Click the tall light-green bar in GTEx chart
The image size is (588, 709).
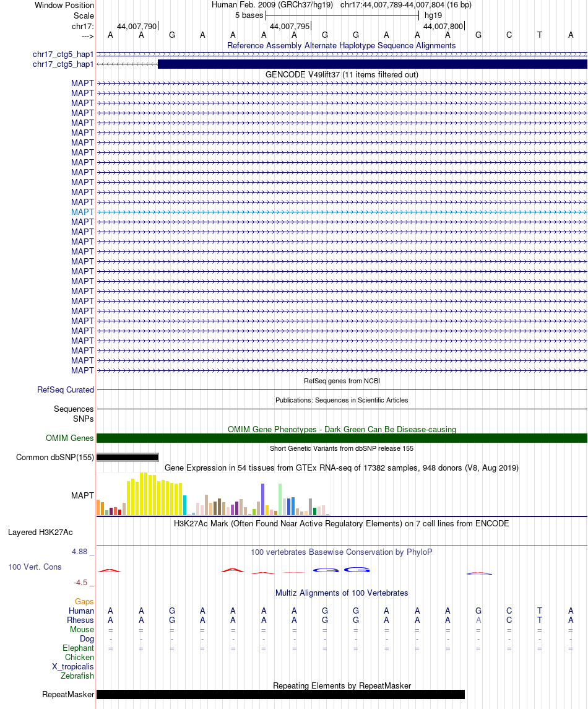(x=280, y=500)
